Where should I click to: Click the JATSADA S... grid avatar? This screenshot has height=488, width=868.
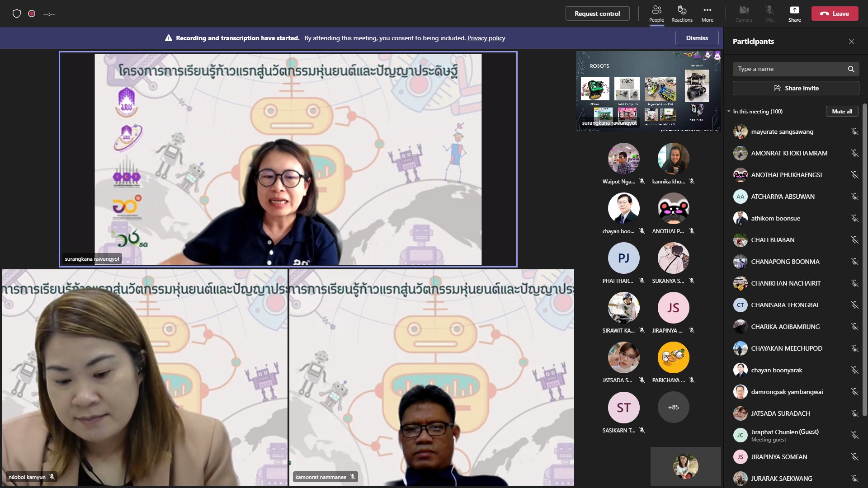pyautogui.click(x=623, y=357)
